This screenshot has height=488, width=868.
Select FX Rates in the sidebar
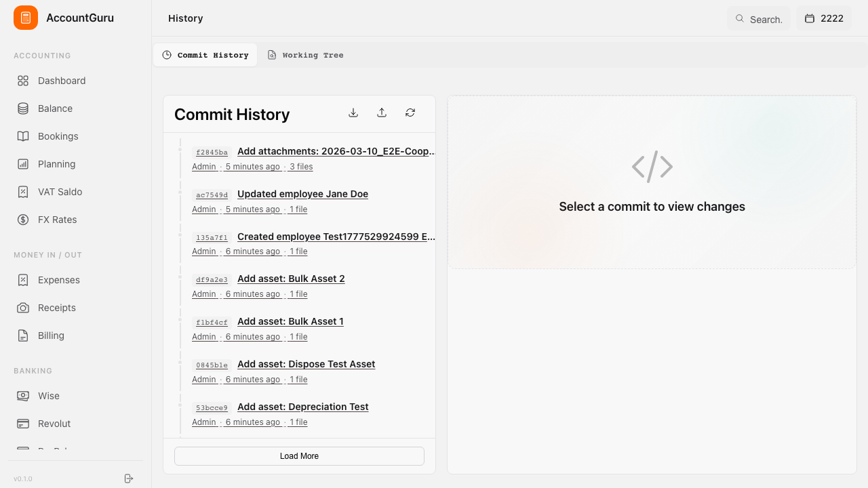coord(75,220)
